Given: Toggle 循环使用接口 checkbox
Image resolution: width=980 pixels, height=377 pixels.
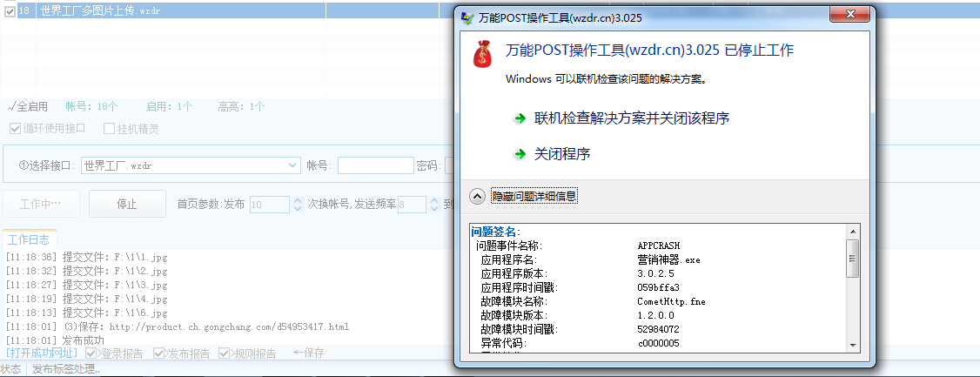Looking at the screenshot, I should pyautogui.click(x=16, y=129).
